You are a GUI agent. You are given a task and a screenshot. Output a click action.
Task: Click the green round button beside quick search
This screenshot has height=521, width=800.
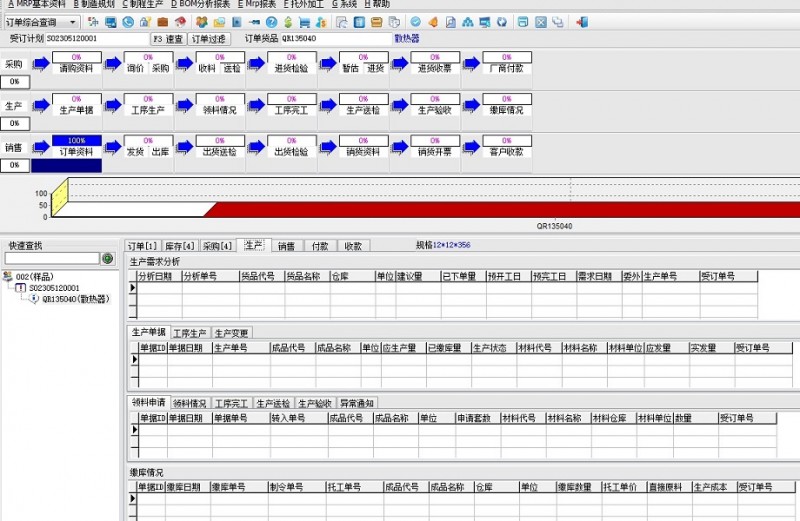[108, 259]
